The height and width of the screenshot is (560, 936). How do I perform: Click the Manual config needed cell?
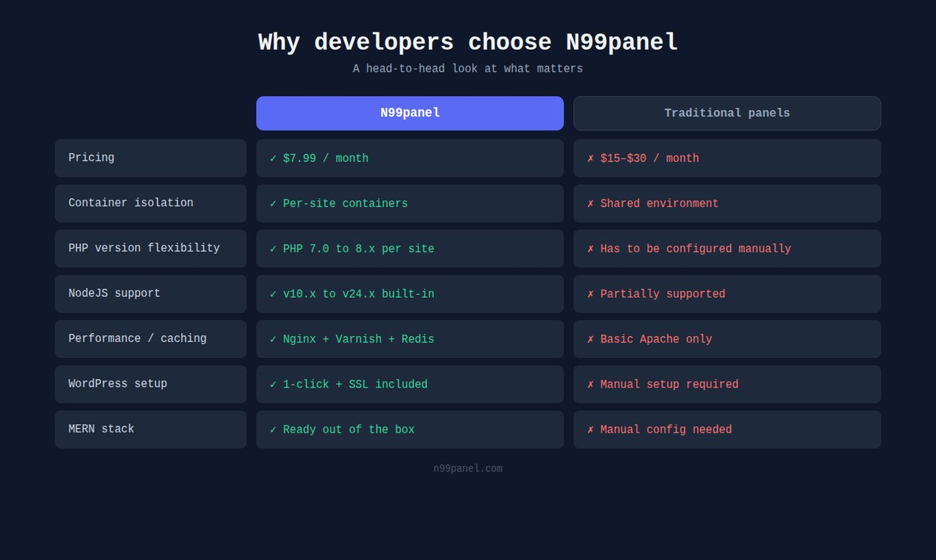(x=727, y=430)
